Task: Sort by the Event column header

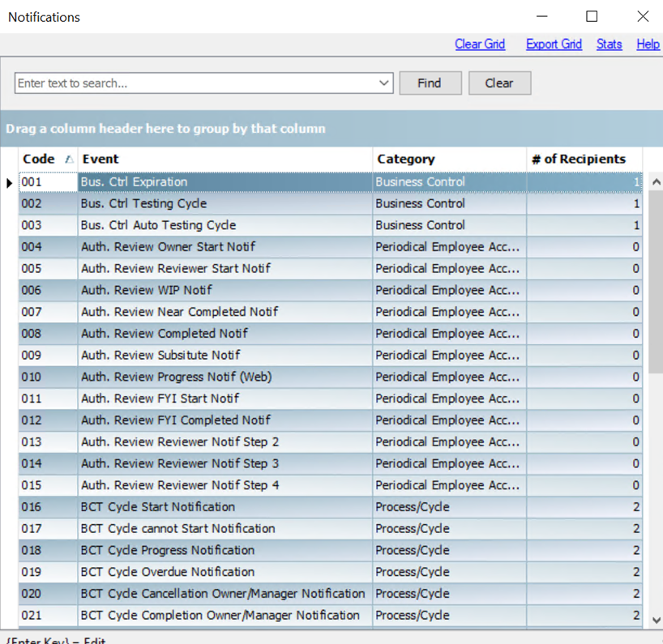Action: pyautogui.click(x=225, y=160)
